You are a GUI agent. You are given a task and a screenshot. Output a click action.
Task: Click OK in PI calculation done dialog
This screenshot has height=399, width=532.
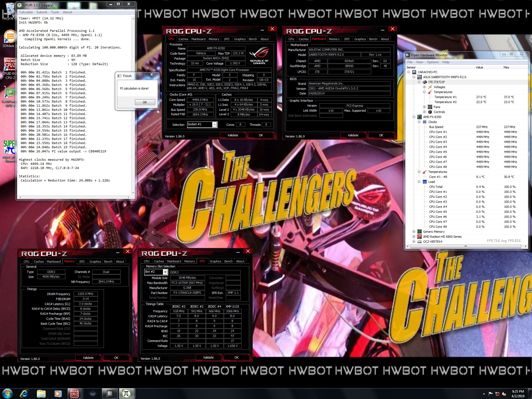(x=145, y=102)
